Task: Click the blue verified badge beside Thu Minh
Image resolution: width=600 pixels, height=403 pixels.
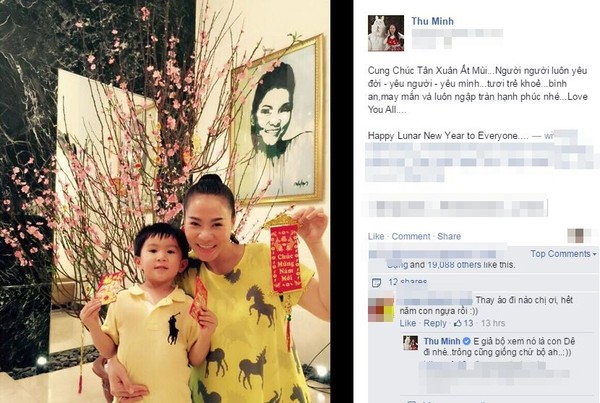Action: (x=466, y=341)
